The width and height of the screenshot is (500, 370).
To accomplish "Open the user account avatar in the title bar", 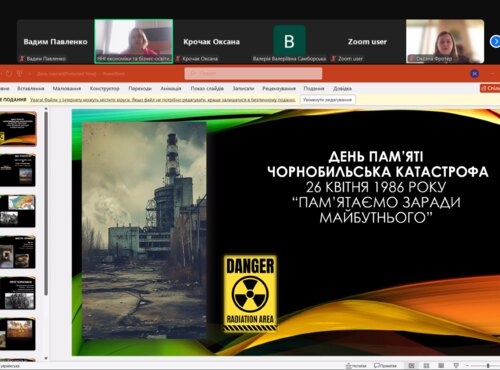I will click(475, 73).
